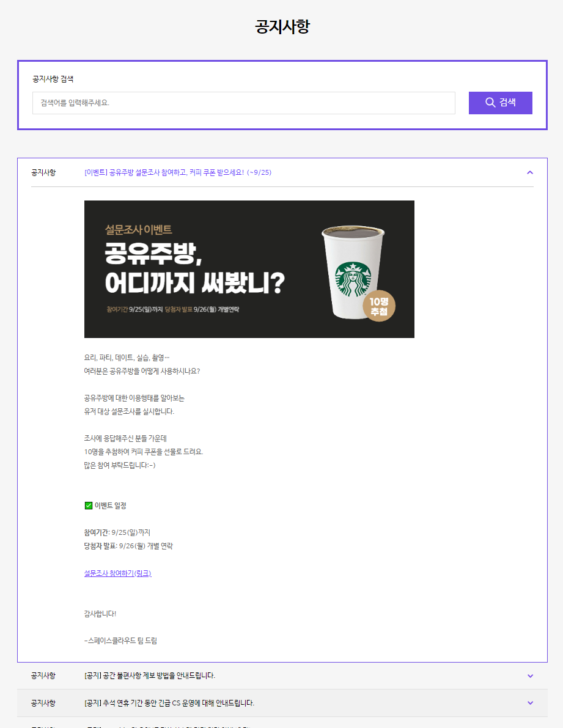This screenshot has height=728, width=563.
Task: Expand the 추석 연휴 긴급 CS 운영 notice
Action: [x=530, y=703]
